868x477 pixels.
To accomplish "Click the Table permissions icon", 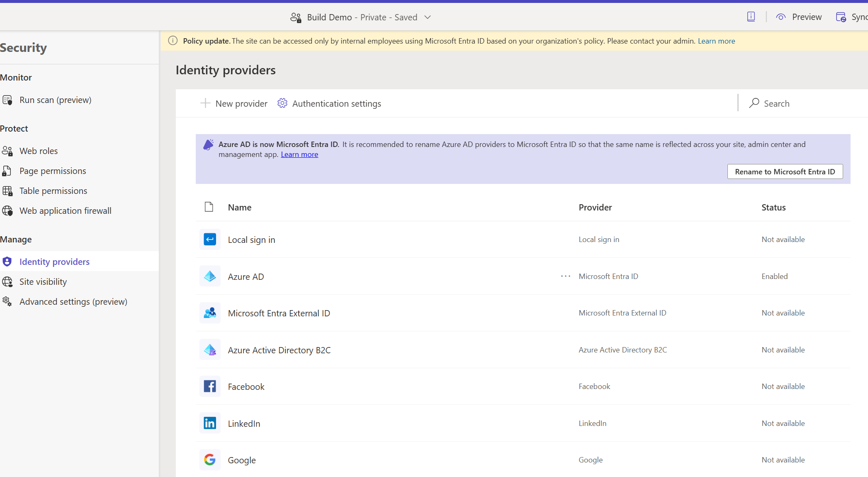I will pyautogui.click(x=7, y=191).
